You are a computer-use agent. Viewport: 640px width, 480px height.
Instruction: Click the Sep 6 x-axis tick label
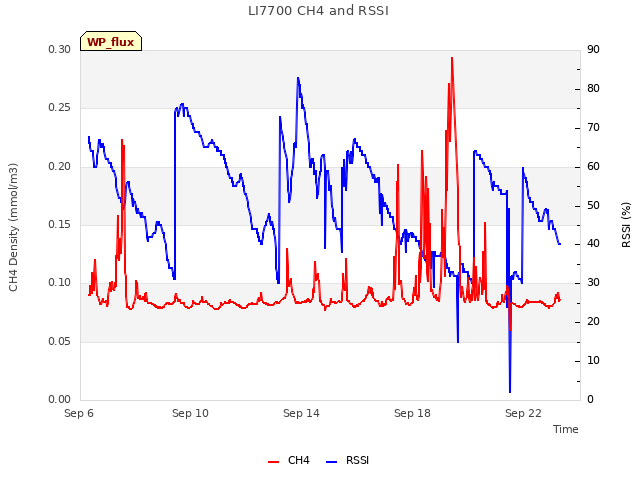click(x=79, y=413)
